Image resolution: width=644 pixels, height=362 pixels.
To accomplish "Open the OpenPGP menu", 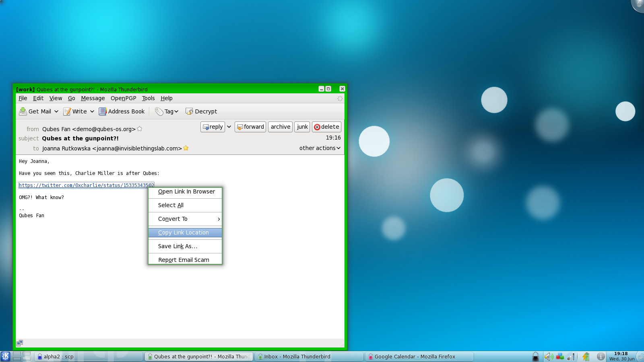I will coord(123,98).
